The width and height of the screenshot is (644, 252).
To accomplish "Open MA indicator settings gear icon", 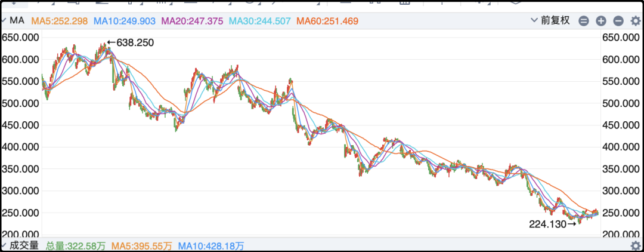I will (636, 21).
